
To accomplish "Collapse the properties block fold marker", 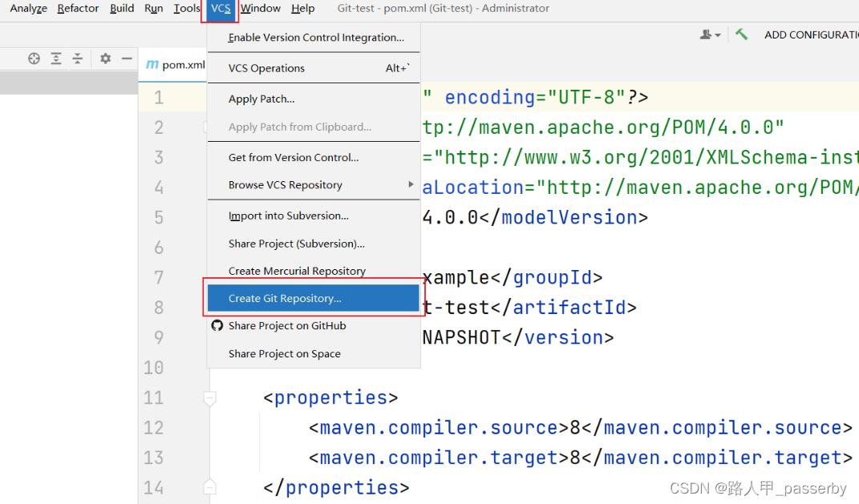I will (210, 398).
